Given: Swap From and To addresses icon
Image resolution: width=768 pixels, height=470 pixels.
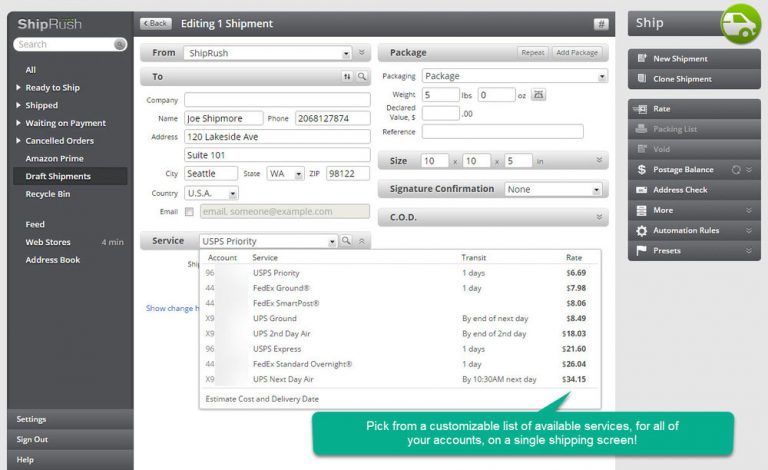Looking at the screenshot, I should 347,76.
